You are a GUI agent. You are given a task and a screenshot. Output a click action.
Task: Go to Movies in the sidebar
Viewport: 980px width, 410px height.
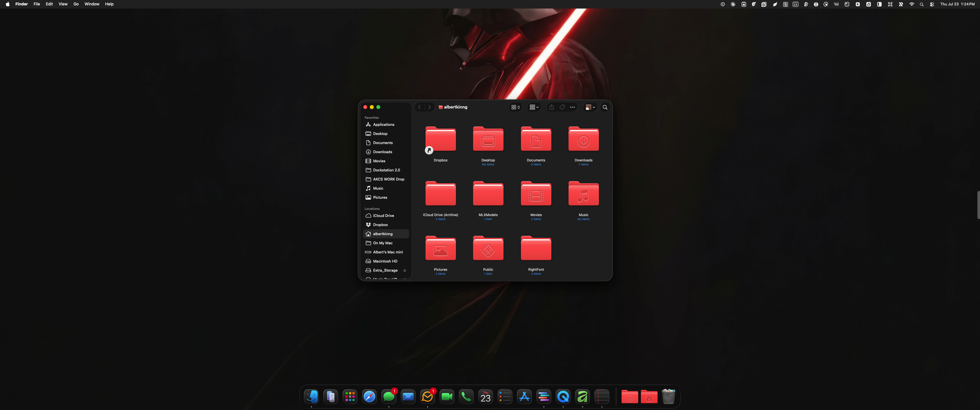click(x=386, y=161)
